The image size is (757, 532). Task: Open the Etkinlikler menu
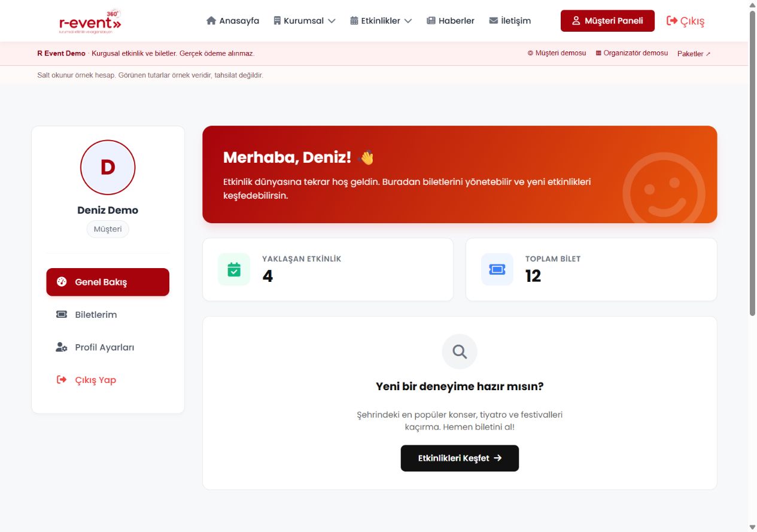[x=381, y=20]
